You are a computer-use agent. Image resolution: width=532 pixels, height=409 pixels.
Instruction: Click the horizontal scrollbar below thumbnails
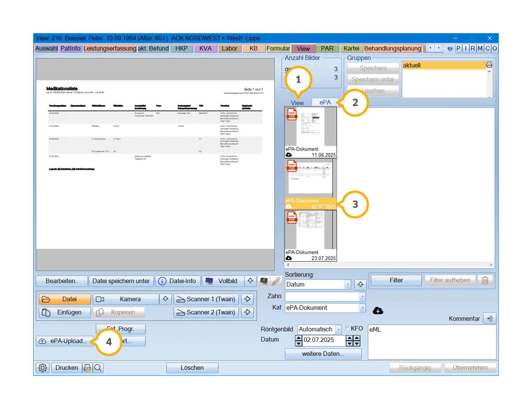tap(389, 265)
